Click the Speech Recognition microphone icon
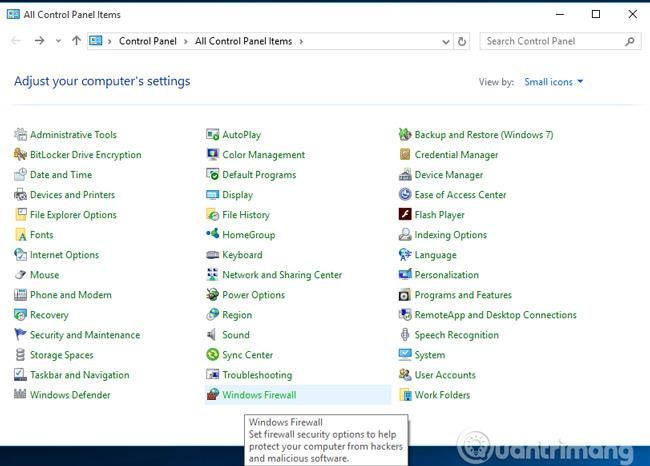650x466 pixels. tap(405, 335)
